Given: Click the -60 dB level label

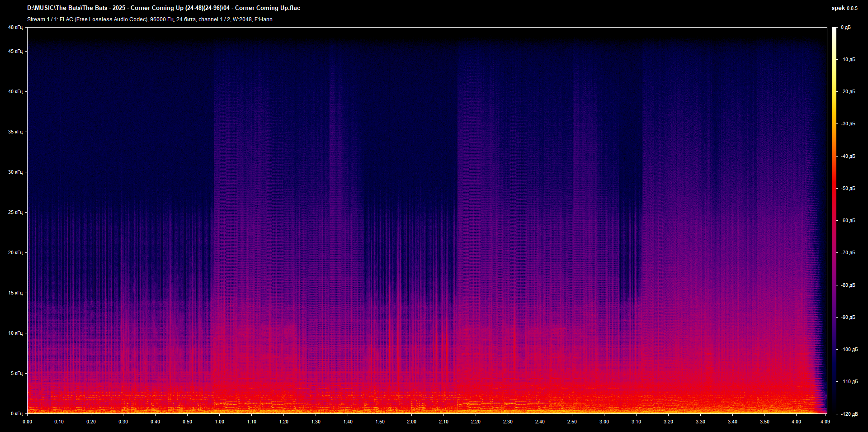Looking at the screenshot, I should pyautogui.click(x=848, y=221).
